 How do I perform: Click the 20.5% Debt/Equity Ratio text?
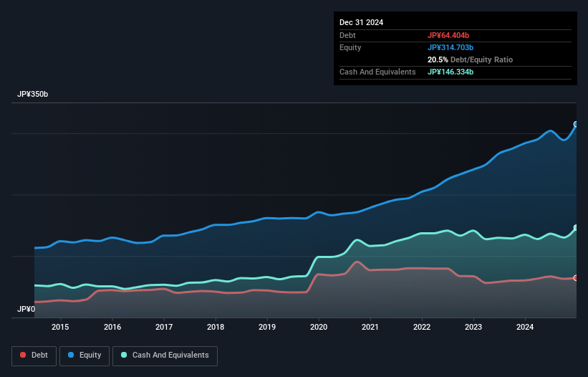pyautogui.click(x=471, y=59)
